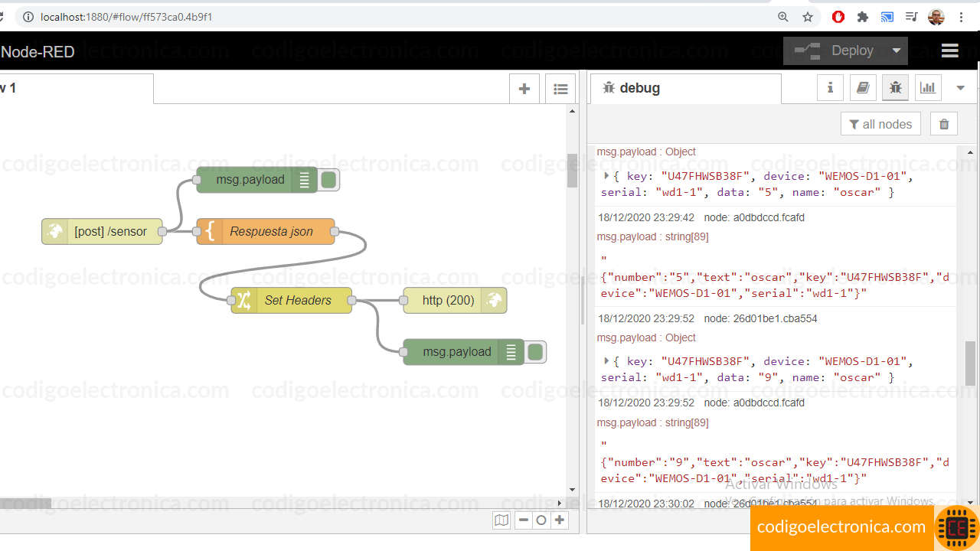
Task: Select the Respuesta json template node
Action: pos(266,231)
